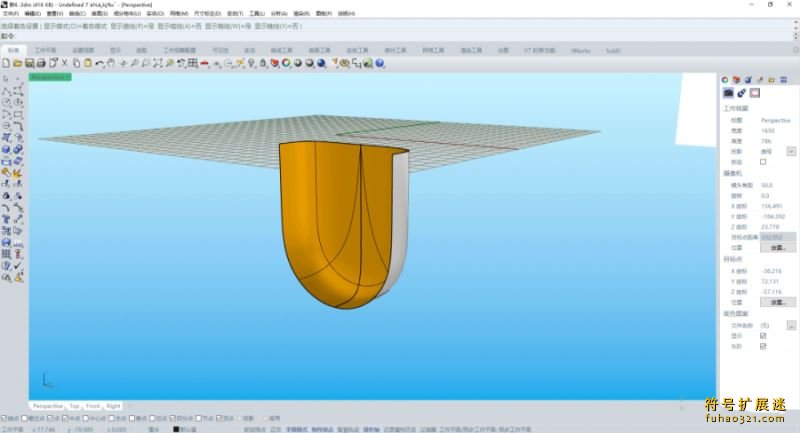Click the 目标点距离 value field 332.052
This screenshot has height=433, width=800.
778,237
